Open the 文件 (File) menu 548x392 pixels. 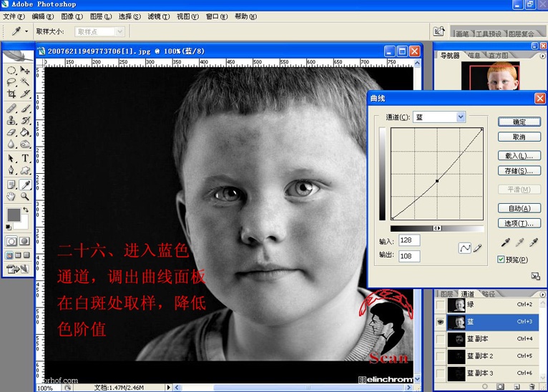(14, 16)
